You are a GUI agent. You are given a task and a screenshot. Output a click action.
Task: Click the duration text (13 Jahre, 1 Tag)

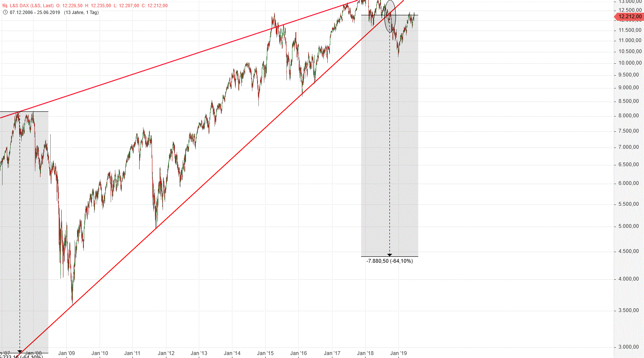click(81, 12)
